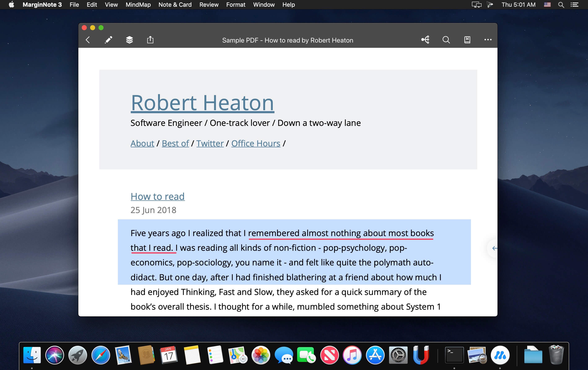The height and width of the screenshot is (370, 588).
Task: Open the Best of link
Action: pos(175,144)
